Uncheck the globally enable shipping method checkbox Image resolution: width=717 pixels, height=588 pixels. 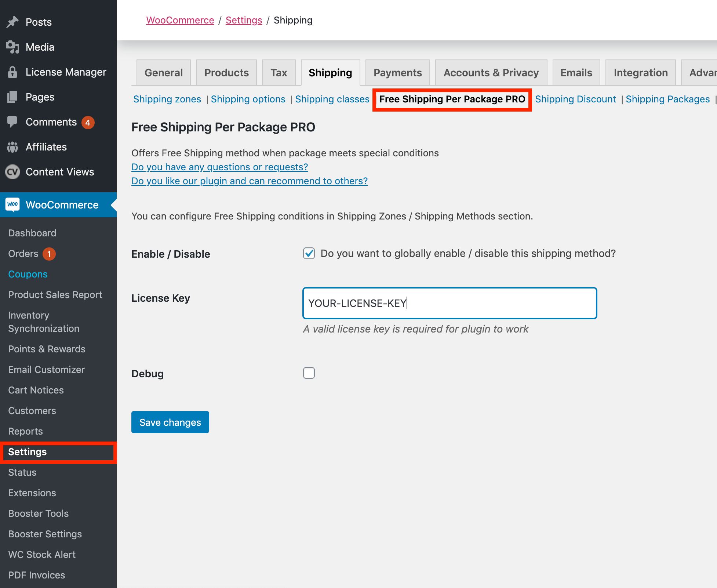(309, 253)
